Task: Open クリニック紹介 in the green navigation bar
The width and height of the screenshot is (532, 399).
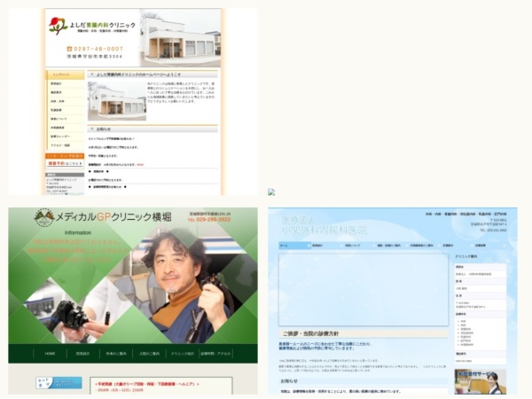Action: point(183,354)
